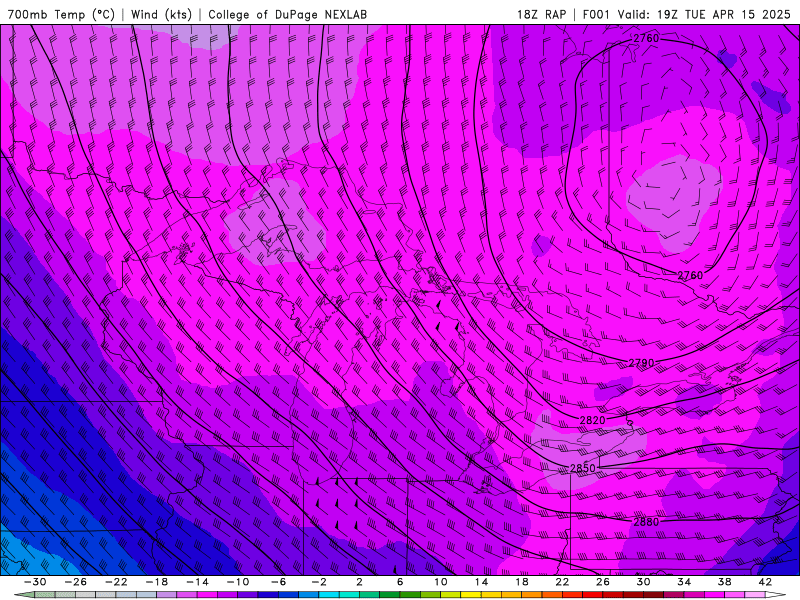Click the 10 colorbar tick label
Viewport: 800px width, 600px height.
tap(441, 582)
